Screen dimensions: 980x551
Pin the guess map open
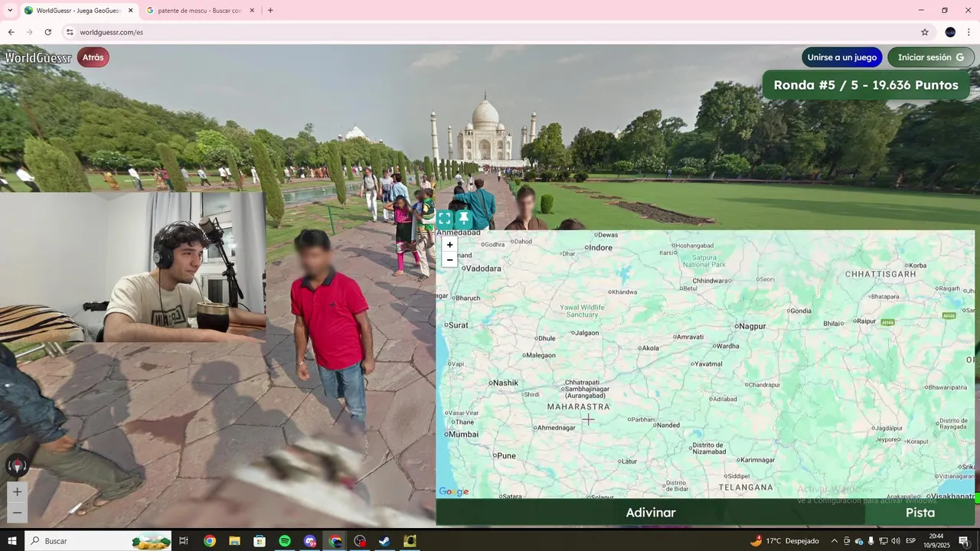click(464, 218)
